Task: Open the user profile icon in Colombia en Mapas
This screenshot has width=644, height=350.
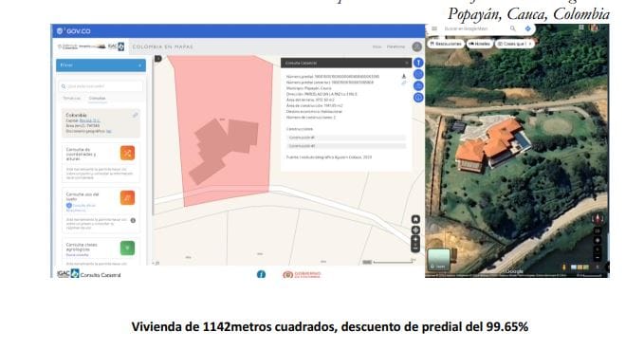Action: pos(417,46)
